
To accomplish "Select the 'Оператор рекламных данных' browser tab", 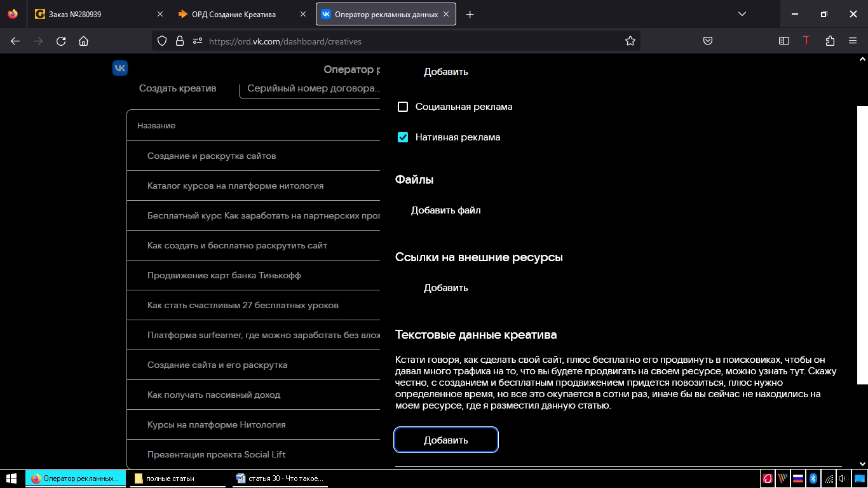I will tap(386, 14).
